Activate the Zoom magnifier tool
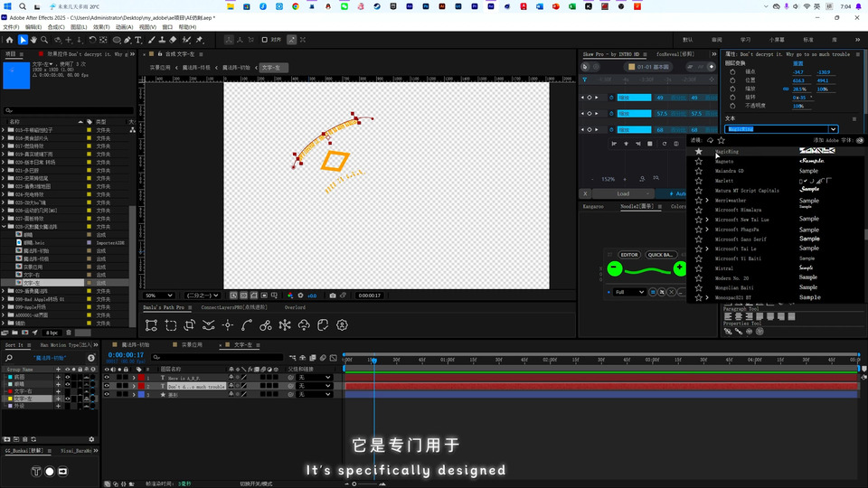The width and height of the screenshot is (868, 488). 44,40
